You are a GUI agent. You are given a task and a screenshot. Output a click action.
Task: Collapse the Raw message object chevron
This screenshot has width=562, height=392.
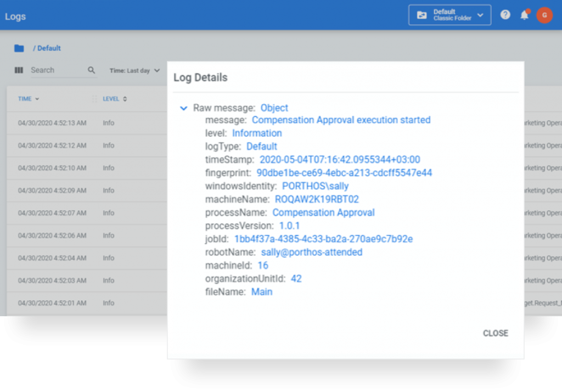(x=183, y=108)
